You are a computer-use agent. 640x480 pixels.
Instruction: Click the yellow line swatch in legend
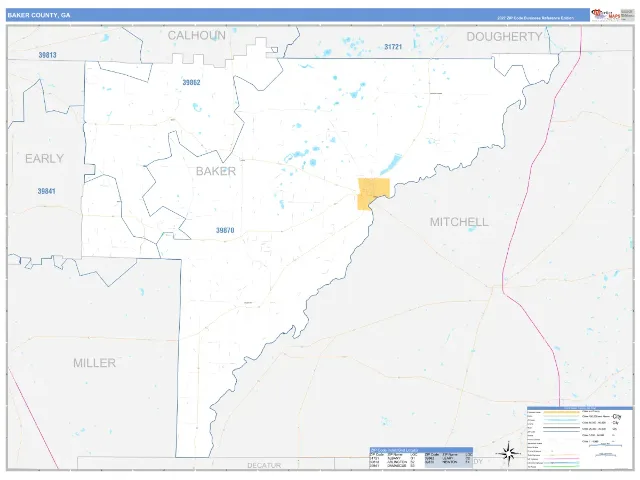(562, 412)
